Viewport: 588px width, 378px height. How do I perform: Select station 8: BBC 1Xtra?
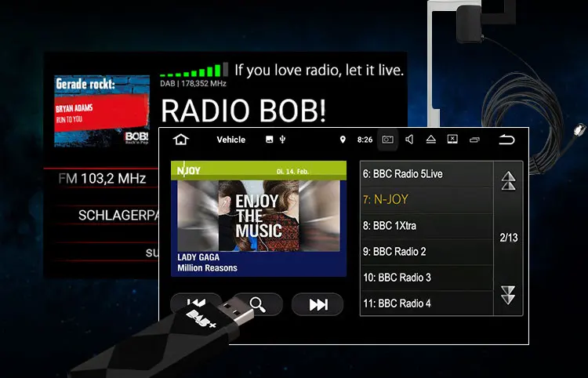pos(426,226)
